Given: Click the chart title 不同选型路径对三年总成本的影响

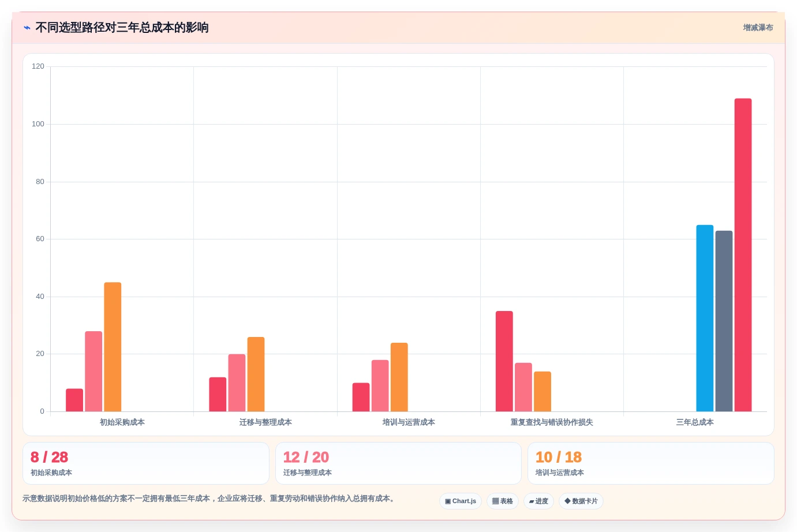Looking at the screenshot, I should click(x=122, y=28).
